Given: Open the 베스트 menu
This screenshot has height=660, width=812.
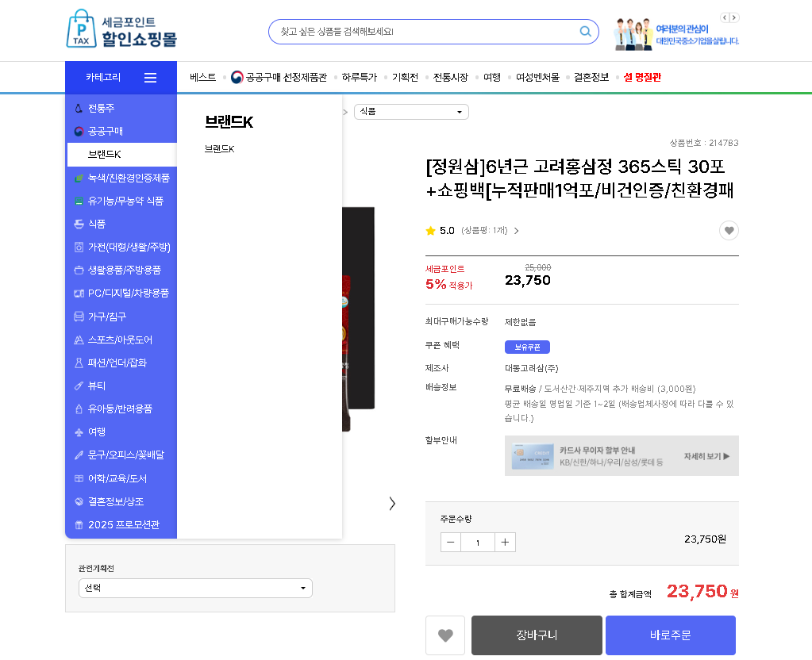Looking at the screenshot, I should coord(202,78).
